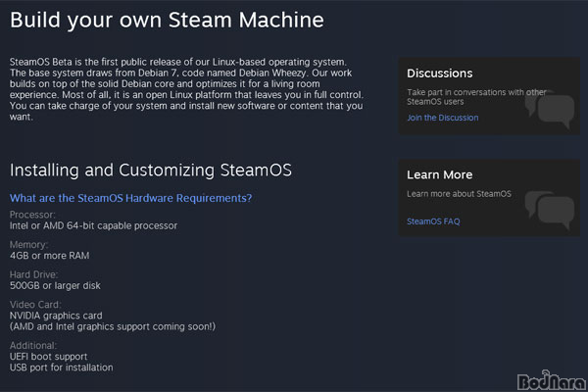Click the Learn more about SteamOS description

[x=459, y=194]
